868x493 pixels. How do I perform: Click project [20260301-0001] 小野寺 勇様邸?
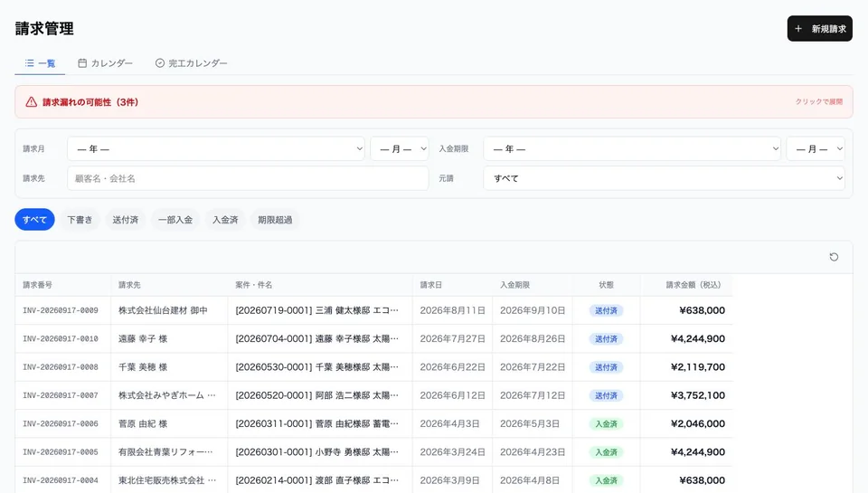pos(316,452)
